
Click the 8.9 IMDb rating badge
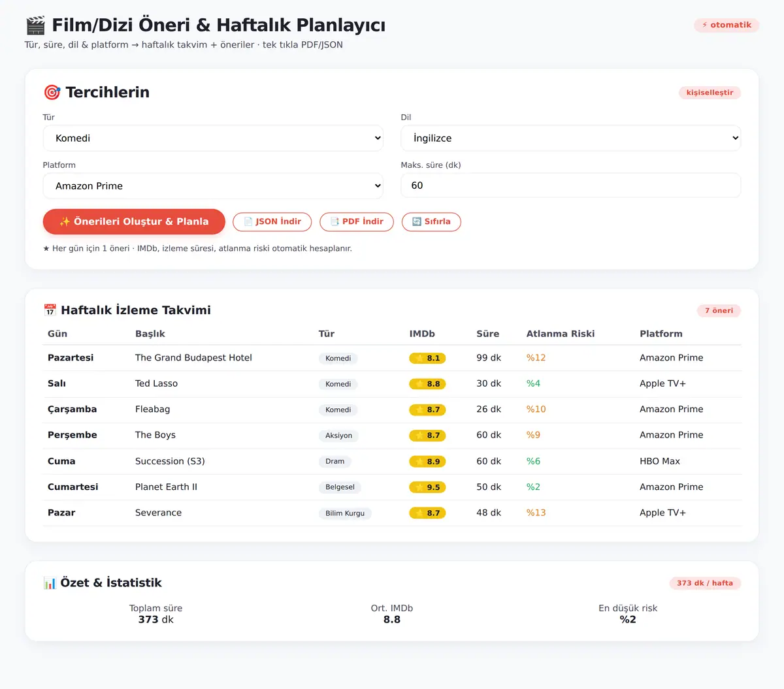tap(428, 461)
